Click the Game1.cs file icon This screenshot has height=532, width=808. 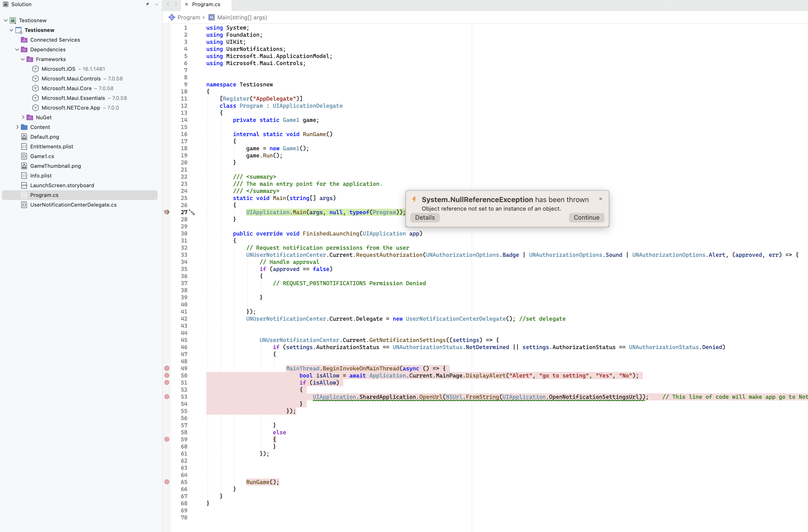24,156
